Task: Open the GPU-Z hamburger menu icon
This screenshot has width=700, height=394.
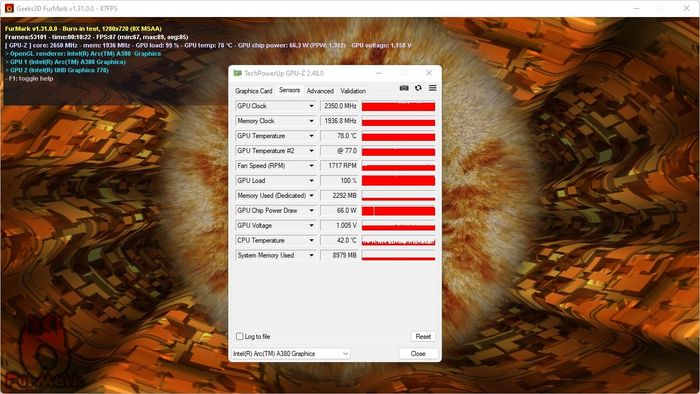Action: click(433, 88)
